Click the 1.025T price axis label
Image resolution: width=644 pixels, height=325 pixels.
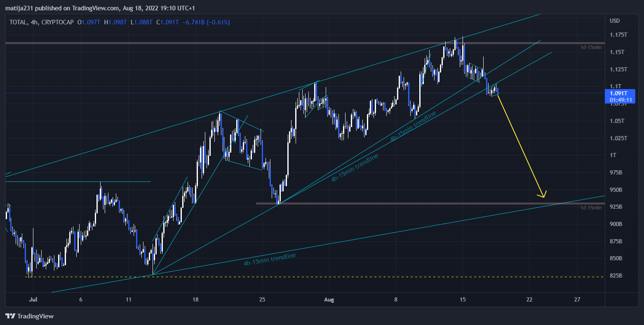click(618, 138)
